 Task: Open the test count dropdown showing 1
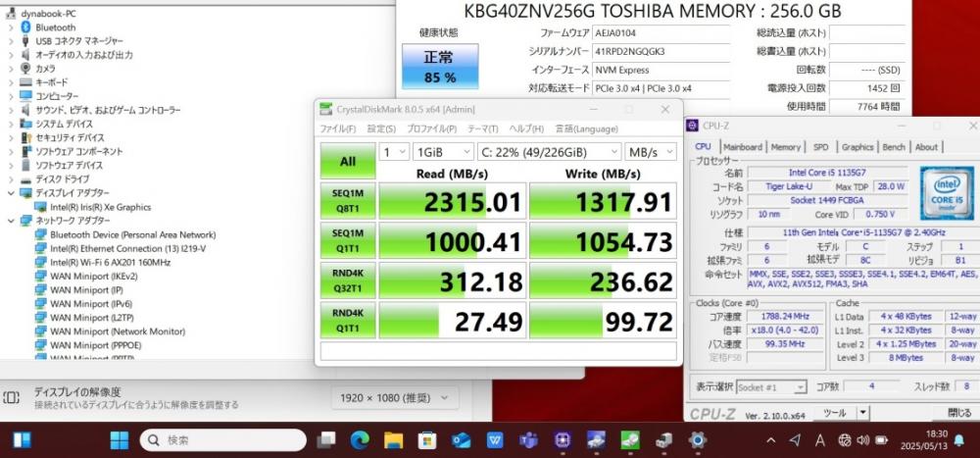click(x=394, y=152)
